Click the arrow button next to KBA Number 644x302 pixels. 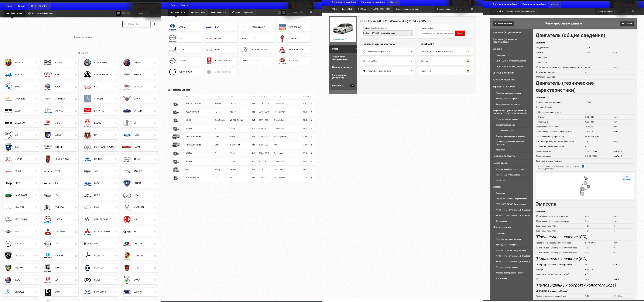pyautogui.click(x=154, y=24)
